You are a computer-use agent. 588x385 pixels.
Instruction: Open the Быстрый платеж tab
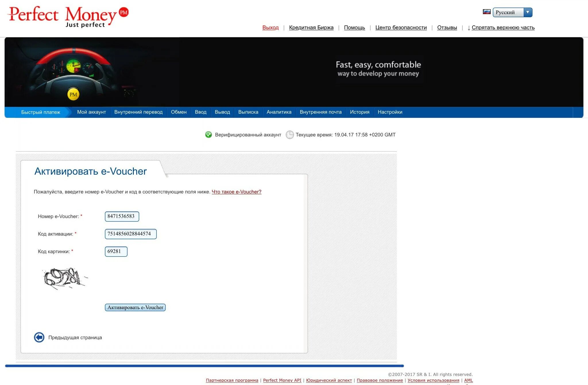click(x=40, y=112)
